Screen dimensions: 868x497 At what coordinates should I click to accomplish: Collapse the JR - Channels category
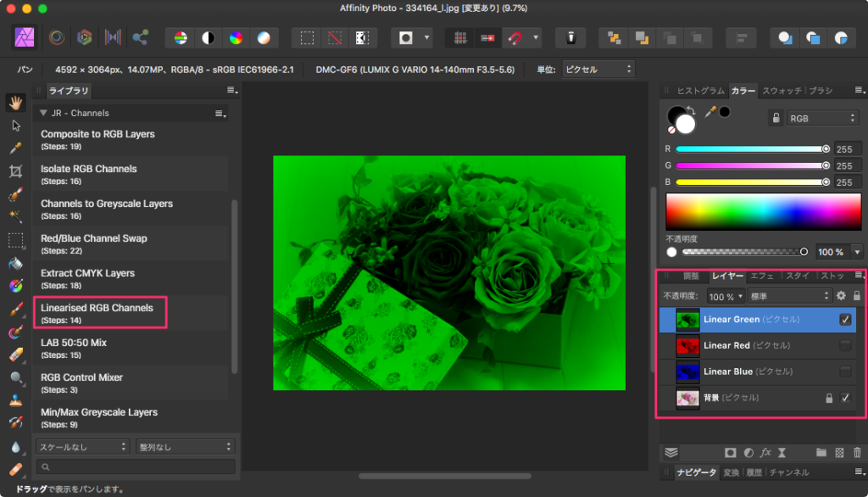click(43, 113)
